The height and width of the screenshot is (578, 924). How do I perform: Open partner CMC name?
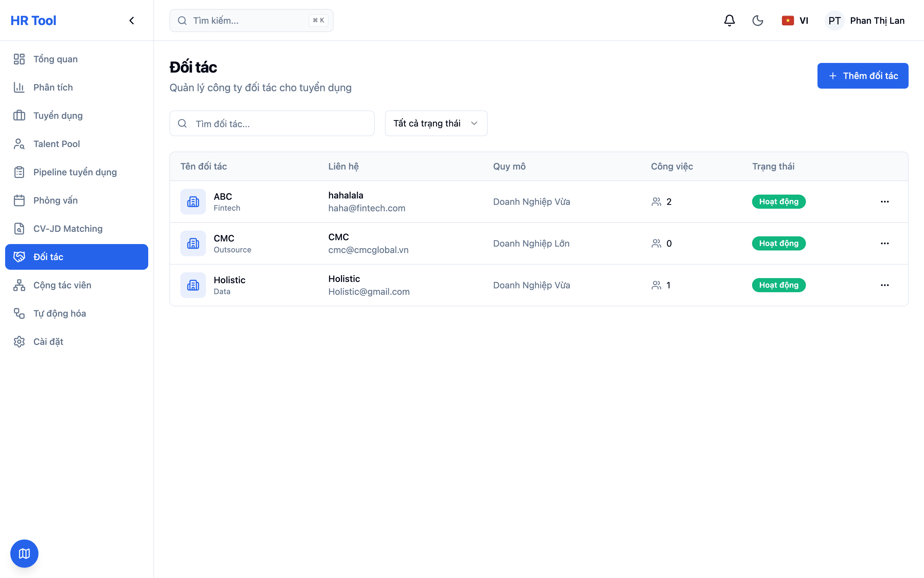224,238
